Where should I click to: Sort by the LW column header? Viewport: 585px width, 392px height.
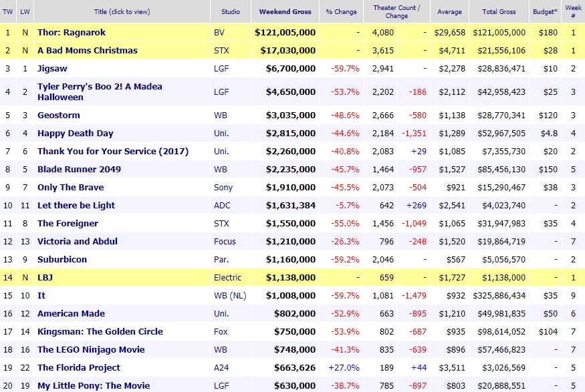(25, 11)
